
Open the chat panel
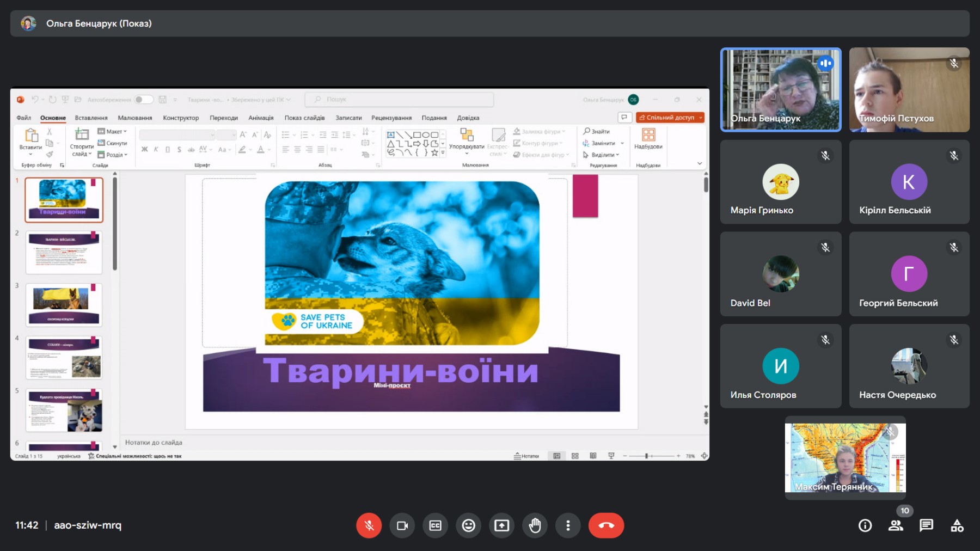coord(926,525)
